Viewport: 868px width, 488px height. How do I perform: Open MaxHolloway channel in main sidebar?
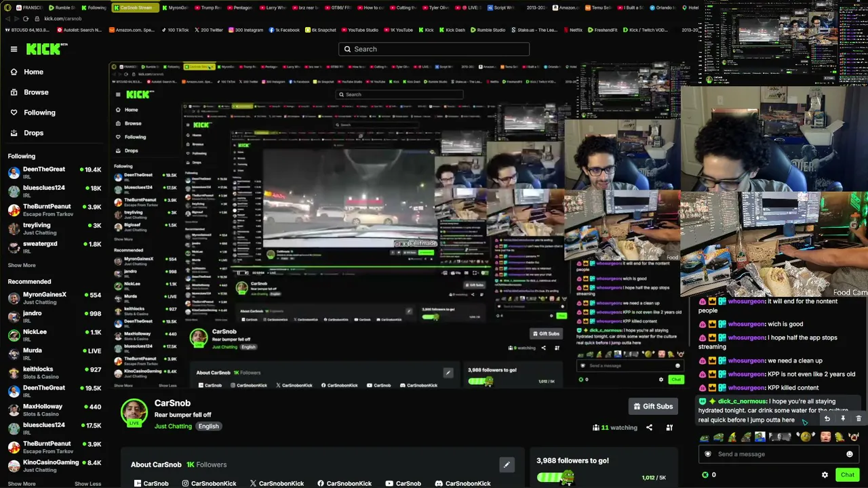pos(54,410)
